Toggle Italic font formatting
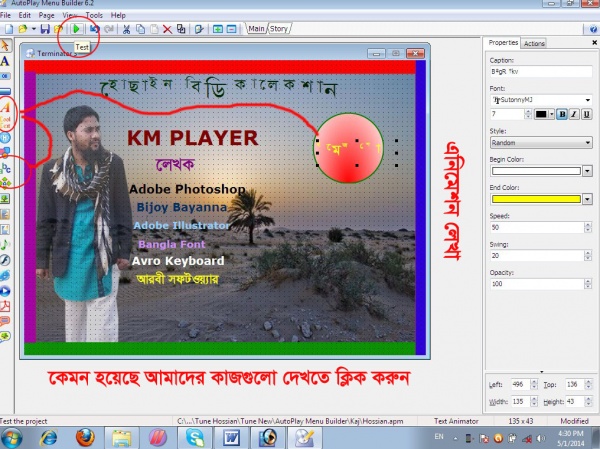This screenshot has width=600, height=449. pyautogui.click(x=575, y=114)
